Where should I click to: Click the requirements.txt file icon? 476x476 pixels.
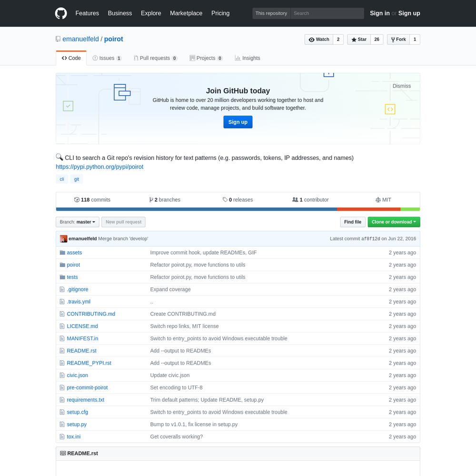click(62, 400)
